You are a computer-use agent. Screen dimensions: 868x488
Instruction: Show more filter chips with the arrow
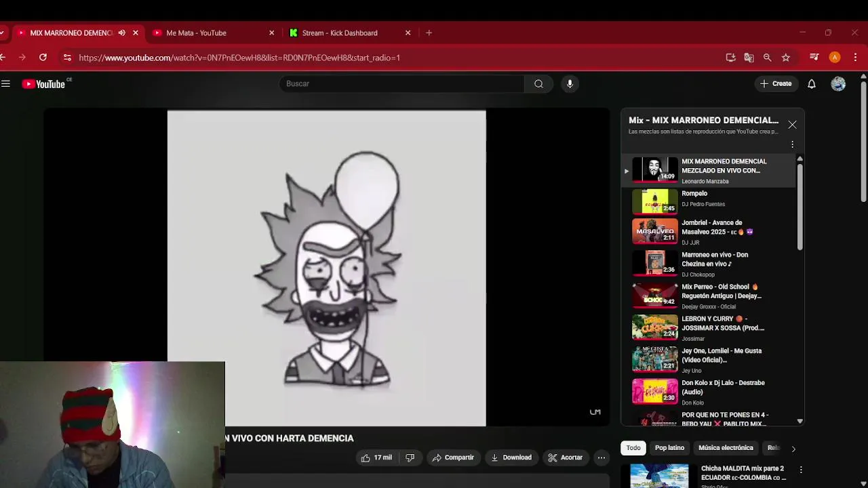(x=793, y=448)
